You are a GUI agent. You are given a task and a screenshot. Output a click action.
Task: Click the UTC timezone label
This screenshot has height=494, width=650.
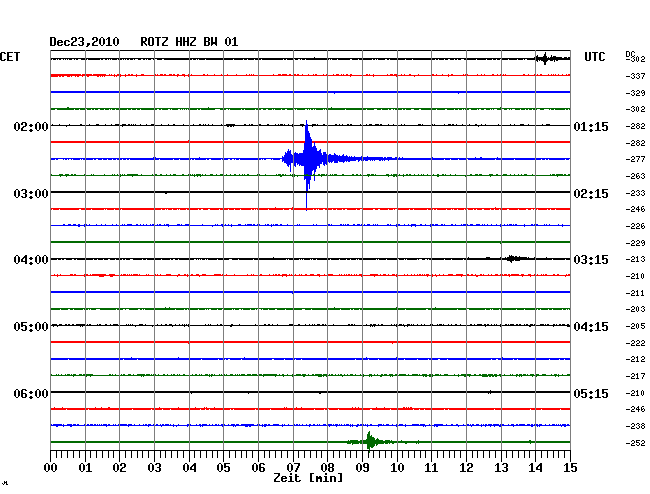595,57
